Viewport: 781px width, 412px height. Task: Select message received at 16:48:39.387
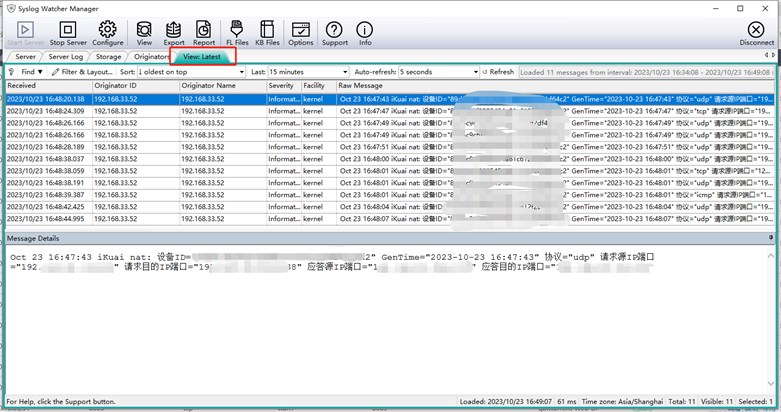coord(390,195)
